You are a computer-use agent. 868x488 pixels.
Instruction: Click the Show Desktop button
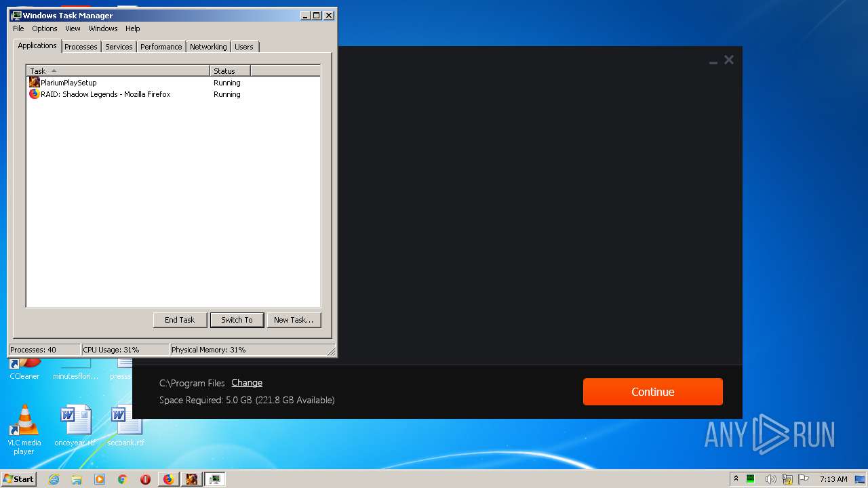pos(861,479)
